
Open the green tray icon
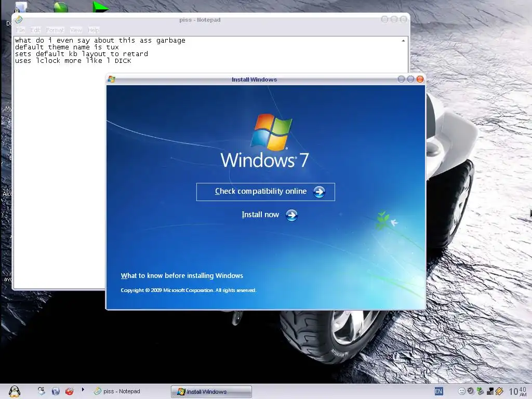[x=480, y=391]
